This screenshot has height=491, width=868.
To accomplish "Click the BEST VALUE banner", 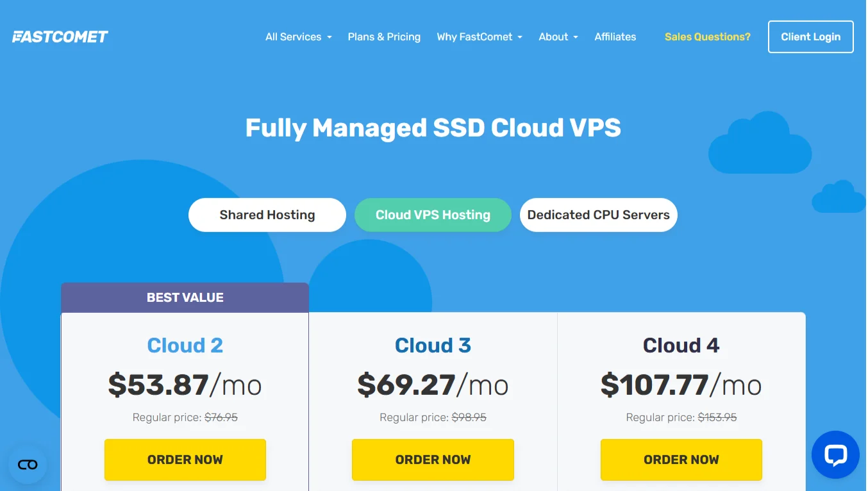I will (x=185, y=297).
